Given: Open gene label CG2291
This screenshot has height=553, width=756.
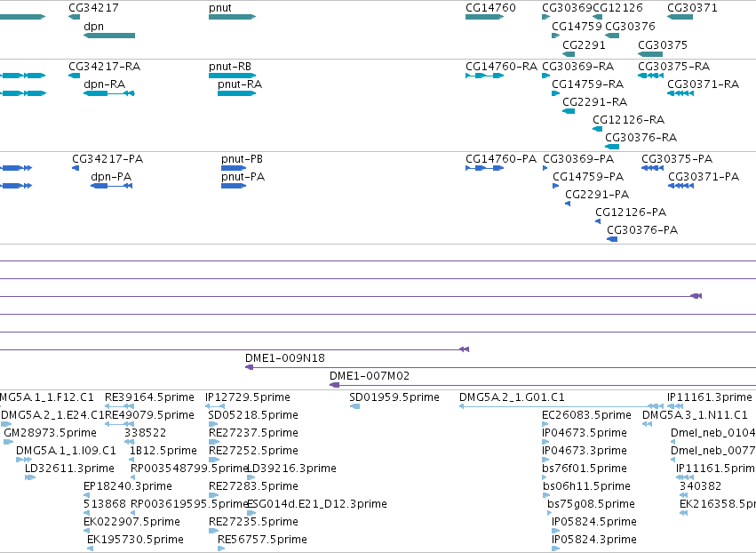Looking at the screenshot, I should (584, 44).
